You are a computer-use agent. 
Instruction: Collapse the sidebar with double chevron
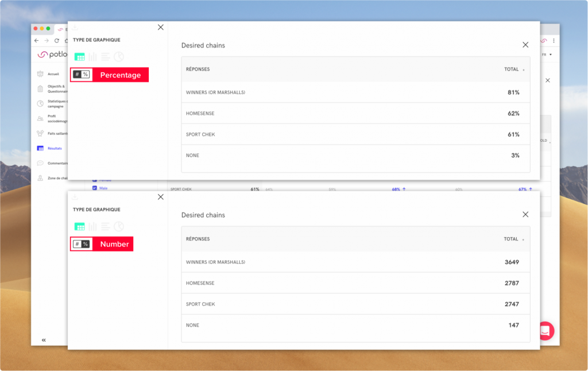(44, 340)
